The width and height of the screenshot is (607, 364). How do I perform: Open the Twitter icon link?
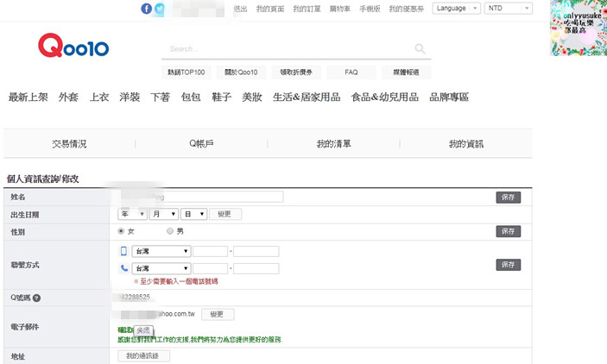(x=160, y=9)
